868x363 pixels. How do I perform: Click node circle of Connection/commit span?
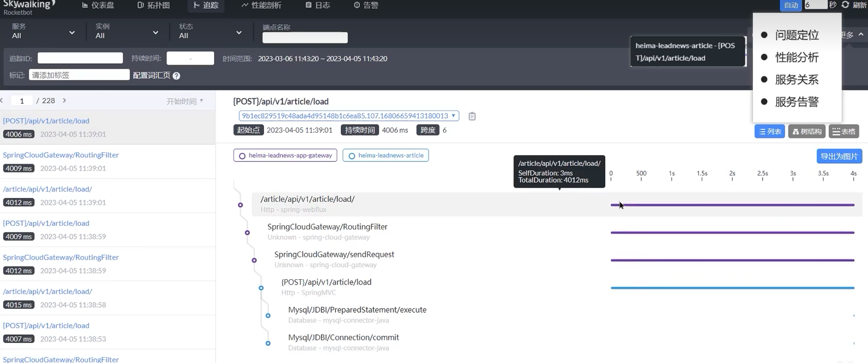pos(268,343)
